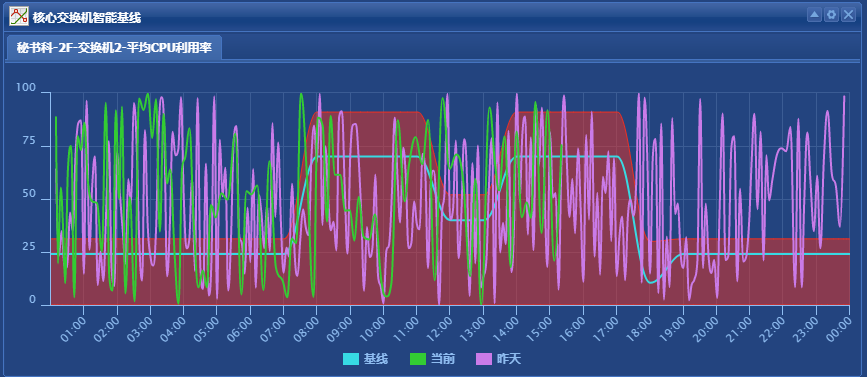This screenshot has height=377, width=867.
Task: Click the 75 y-axis value
Action: click(x=29, y=141)
